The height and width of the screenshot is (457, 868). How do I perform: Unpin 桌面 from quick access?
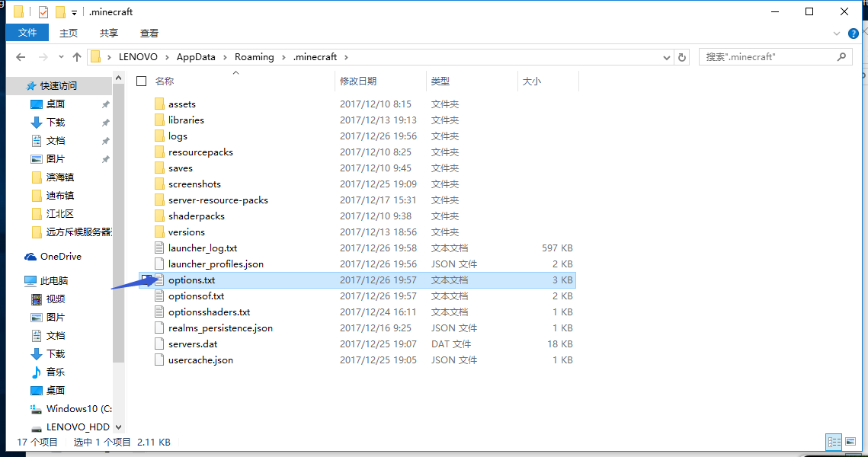point(105,104)
